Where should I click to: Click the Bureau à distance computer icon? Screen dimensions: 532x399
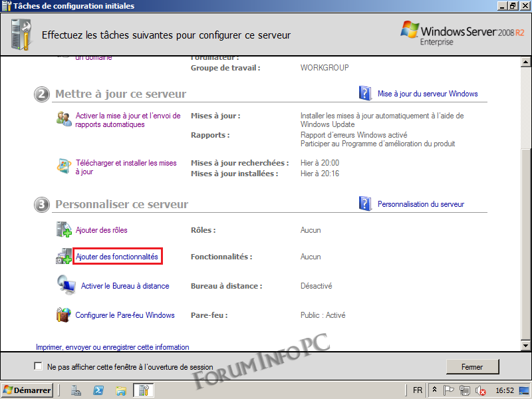pyautogui.click(x=66, y=285)
